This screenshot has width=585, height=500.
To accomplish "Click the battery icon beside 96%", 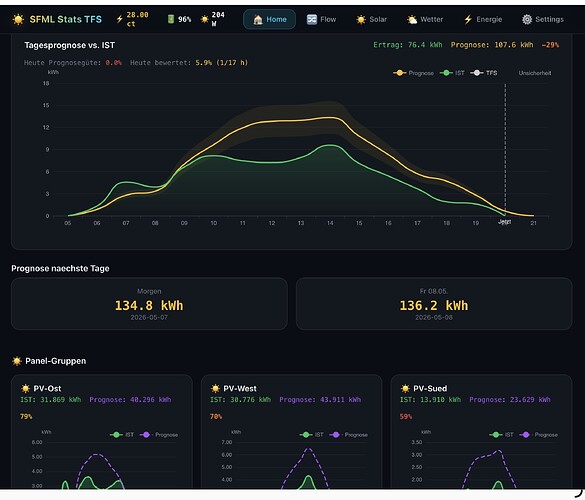I will pyautogui.click(x=171, y=19).
